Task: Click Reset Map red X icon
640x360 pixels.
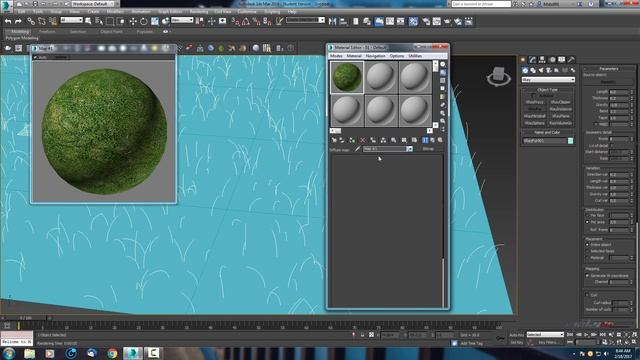Action: 362,140
